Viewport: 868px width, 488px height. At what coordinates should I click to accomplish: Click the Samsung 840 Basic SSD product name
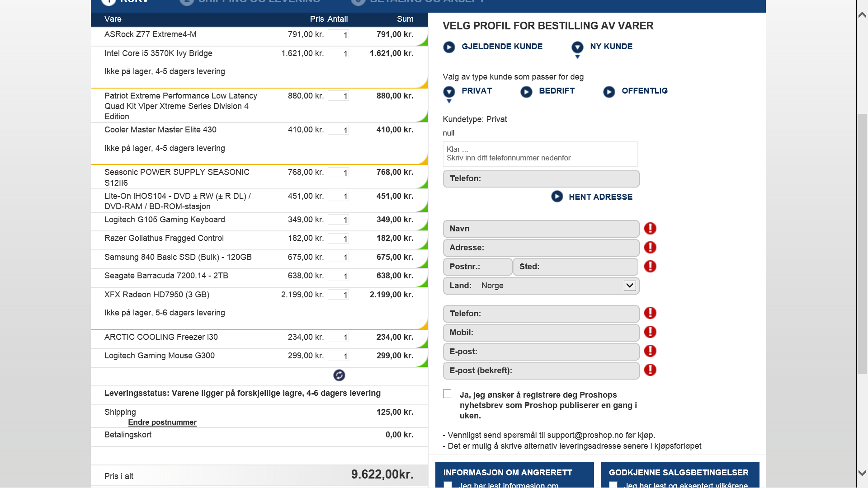tap(178, 257)
